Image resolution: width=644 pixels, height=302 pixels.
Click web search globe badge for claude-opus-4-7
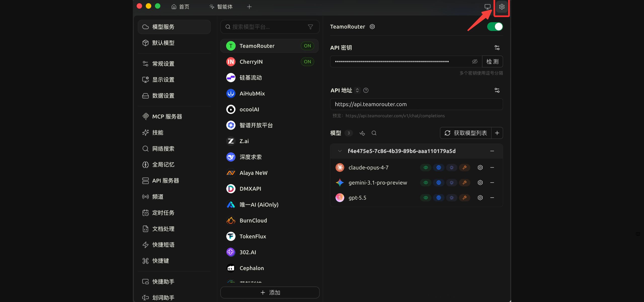coord(439,167)
